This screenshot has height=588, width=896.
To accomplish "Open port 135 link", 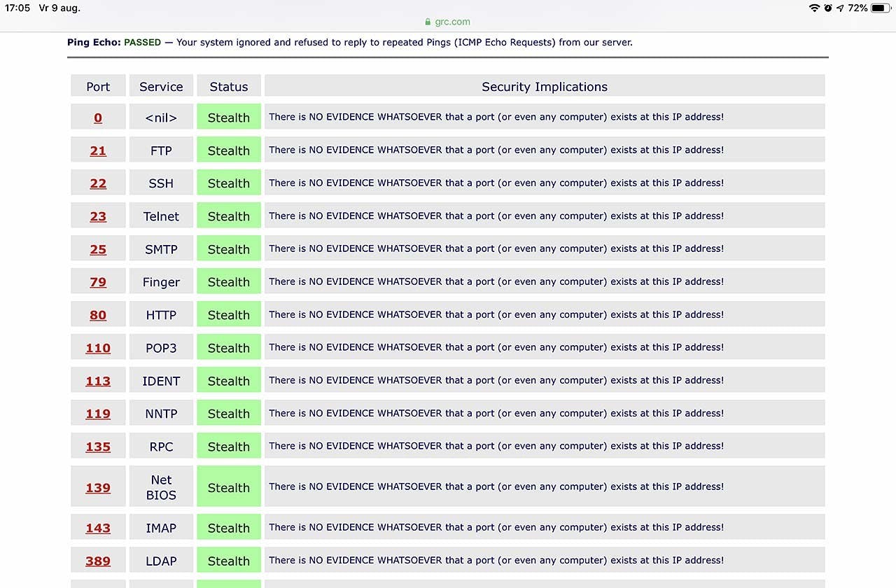I will [98, 447].
